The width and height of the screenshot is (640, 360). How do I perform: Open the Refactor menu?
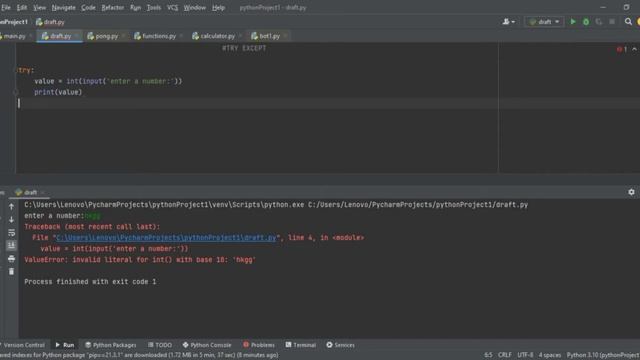(x=113, y=7)
